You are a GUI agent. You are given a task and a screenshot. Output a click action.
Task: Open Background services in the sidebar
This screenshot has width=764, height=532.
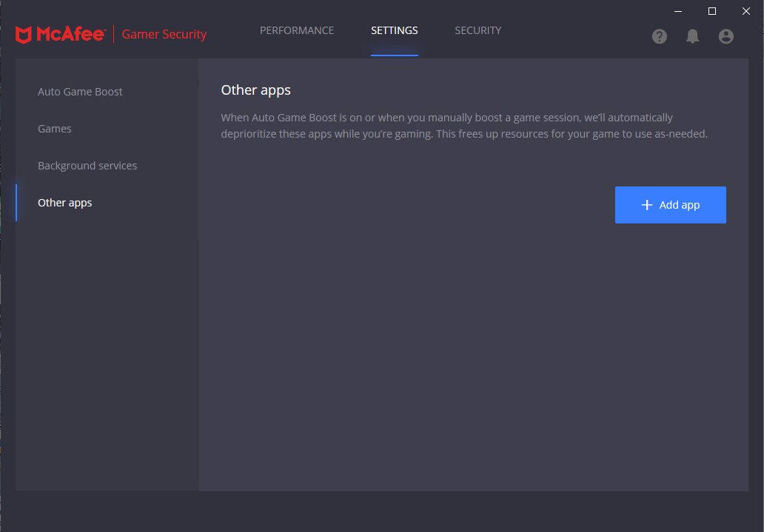[x=87, y=166]
